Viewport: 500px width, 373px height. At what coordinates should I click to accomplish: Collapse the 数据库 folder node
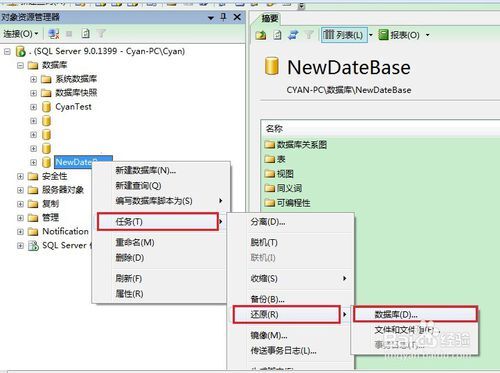[x=20, y=65]
